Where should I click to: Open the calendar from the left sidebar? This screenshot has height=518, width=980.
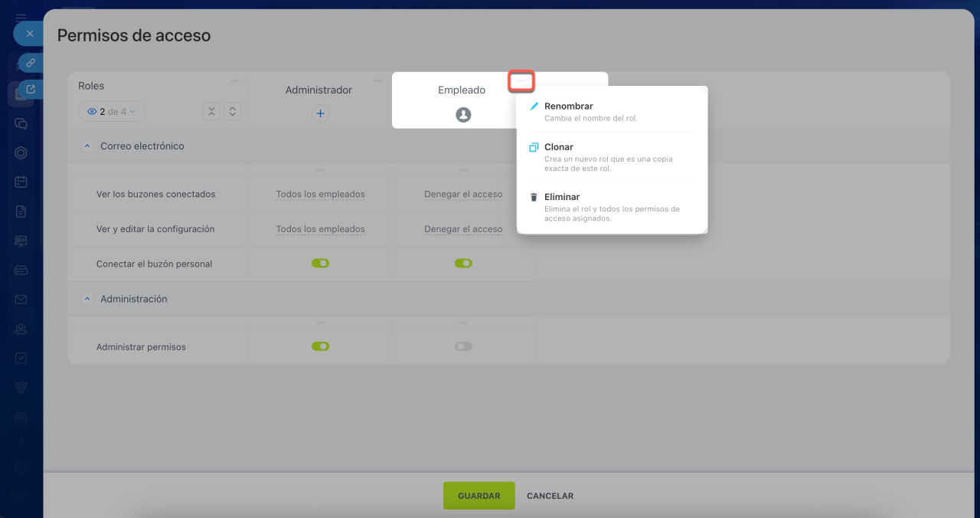21,182
